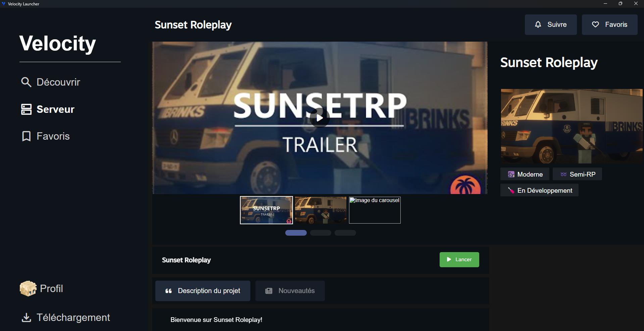The height and width of the screenshot is (331, 644).
Task: Switch to second carousel page indicator
Action: point(320,233)
